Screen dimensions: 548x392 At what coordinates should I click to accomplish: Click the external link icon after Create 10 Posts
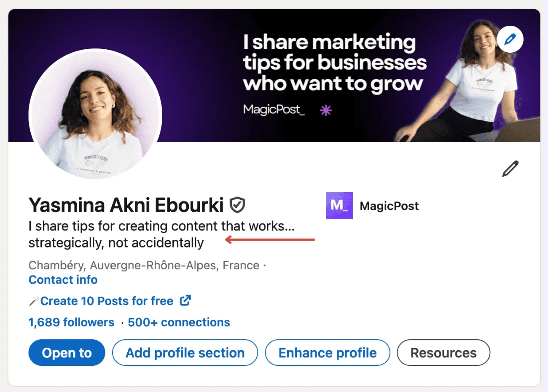coord(185,301)
